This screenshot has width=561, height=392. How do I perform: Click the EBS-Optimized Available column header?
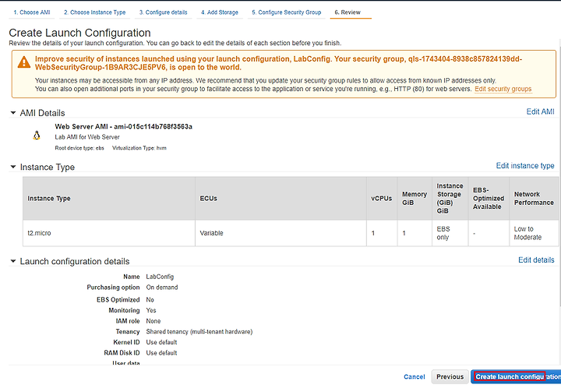coord(489,198)
